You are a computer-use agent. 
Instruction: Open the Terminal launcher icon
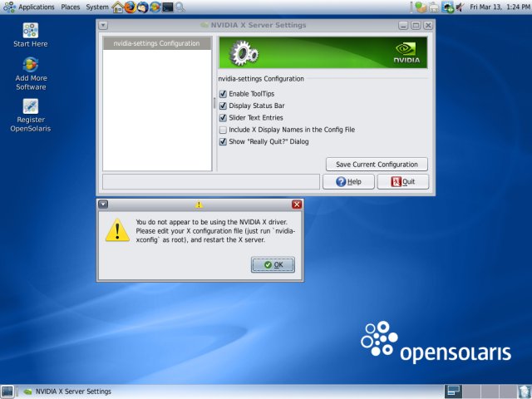coord(168,7)
